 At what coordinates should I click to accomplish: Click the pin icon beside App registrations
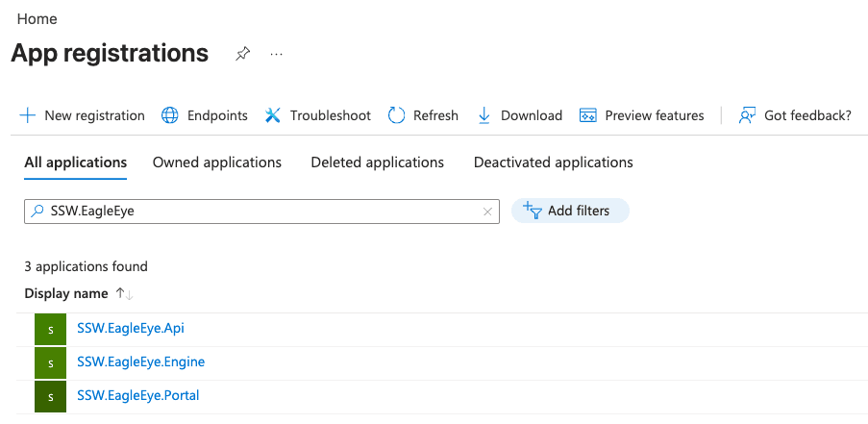[242, 54]
